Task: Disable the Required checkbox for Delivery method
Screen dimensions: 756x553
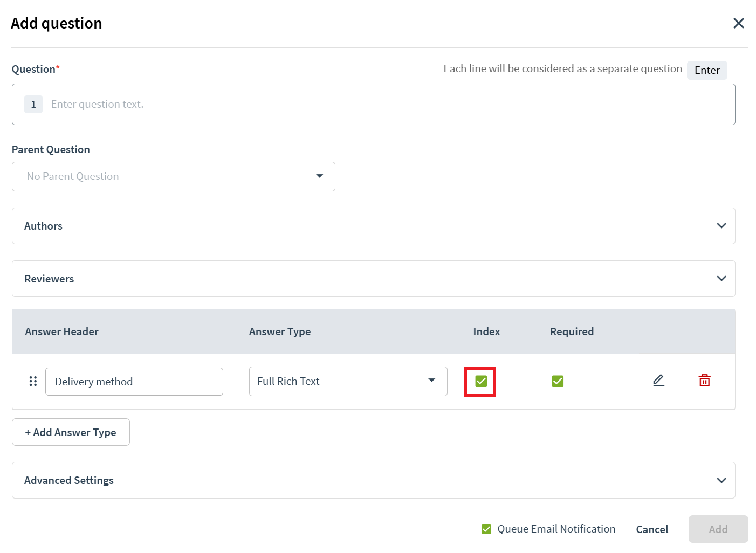Action: 558,381
